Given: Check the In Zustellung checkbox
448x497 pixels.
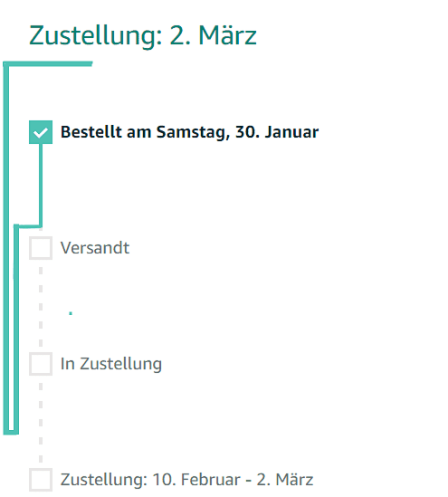Looking at the screenshot, I should tap(41, 364).
